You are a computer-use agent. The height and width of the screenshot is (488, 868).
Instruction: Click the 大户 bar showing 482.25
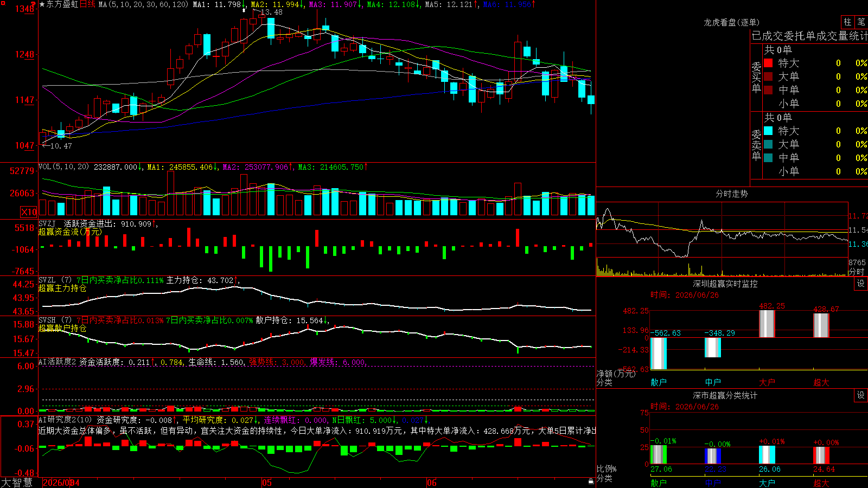click(x=767, y=324)
